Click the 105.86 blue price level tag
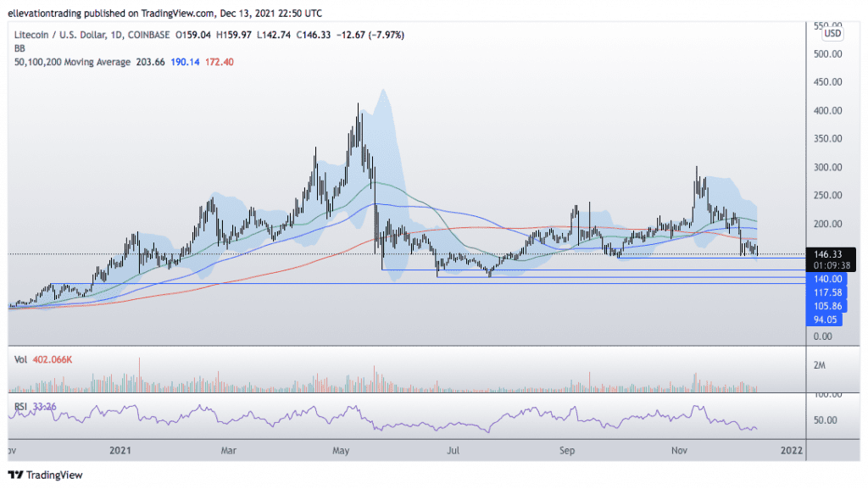The height and width of the screenshot is (489, 868). [827, 306]
